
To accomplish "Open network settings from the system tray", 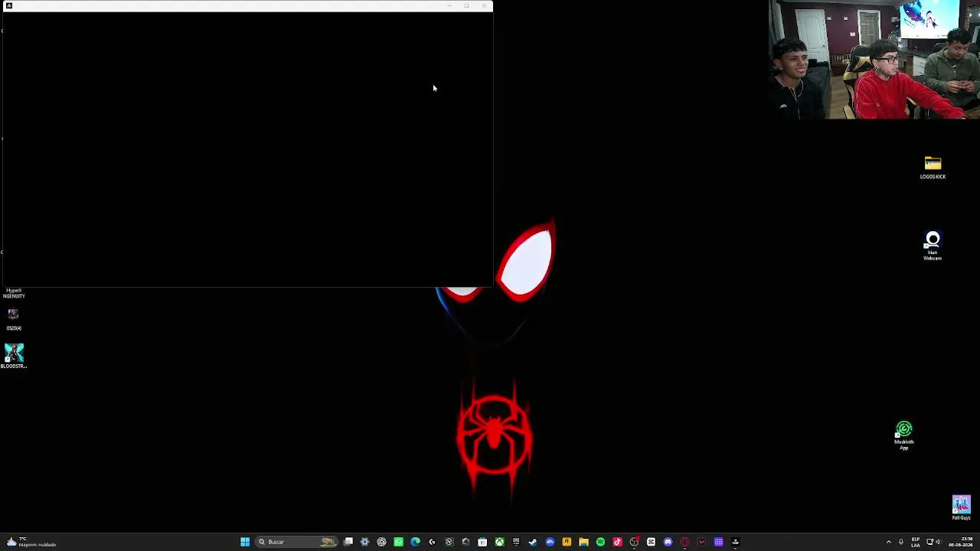I will (929, 542).
